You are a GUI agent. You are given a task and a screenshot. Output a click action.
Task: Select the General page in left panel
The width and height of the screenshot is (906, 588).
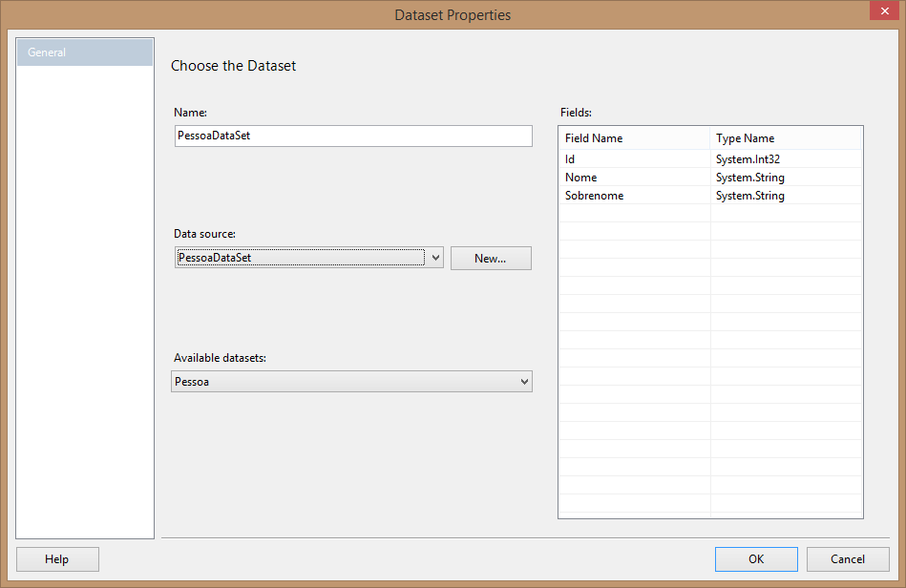(x=84, y=52)
